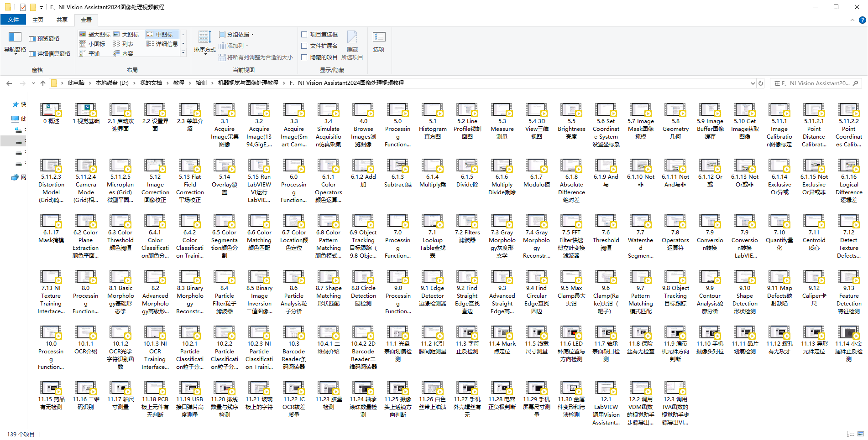Select the 8.8 Circle Detection圆检测 video
868x440 pixels.
coord(363,288)
